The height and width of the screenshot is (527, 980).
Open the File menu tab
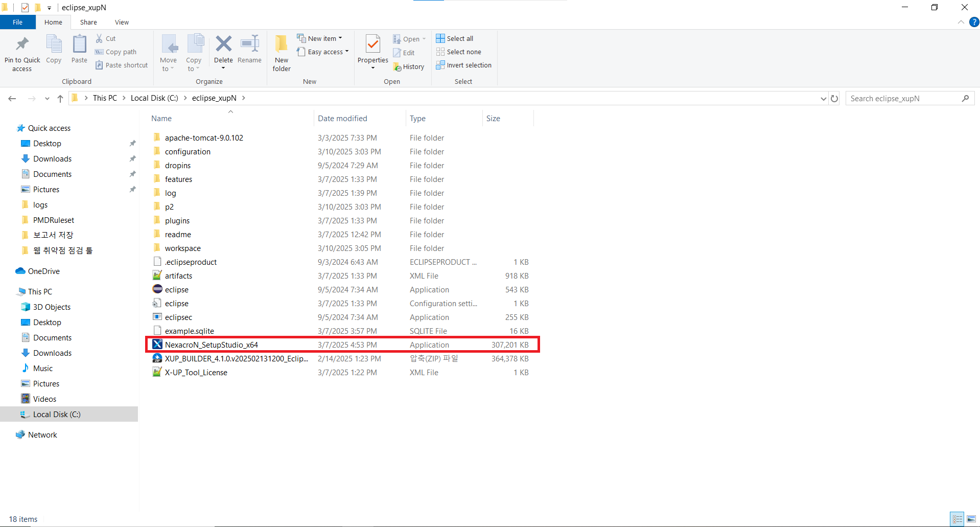pyautogui.click(x=17, y=22)
